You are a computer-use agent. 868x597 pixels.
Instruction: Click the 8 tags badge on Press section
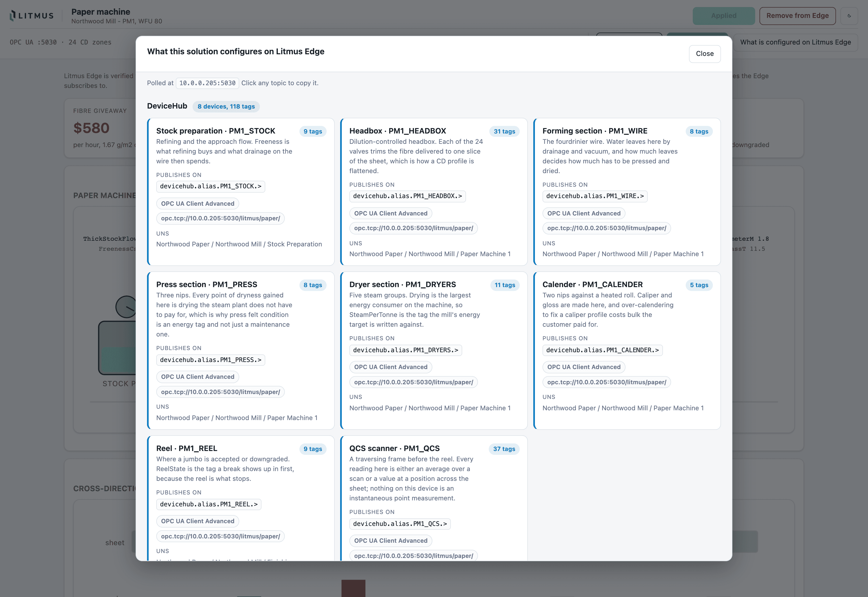coord(312,285)
